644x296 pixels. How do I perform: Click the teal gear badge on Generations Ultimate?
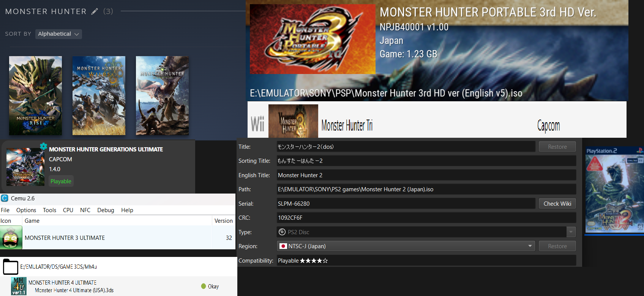point(44,146)
